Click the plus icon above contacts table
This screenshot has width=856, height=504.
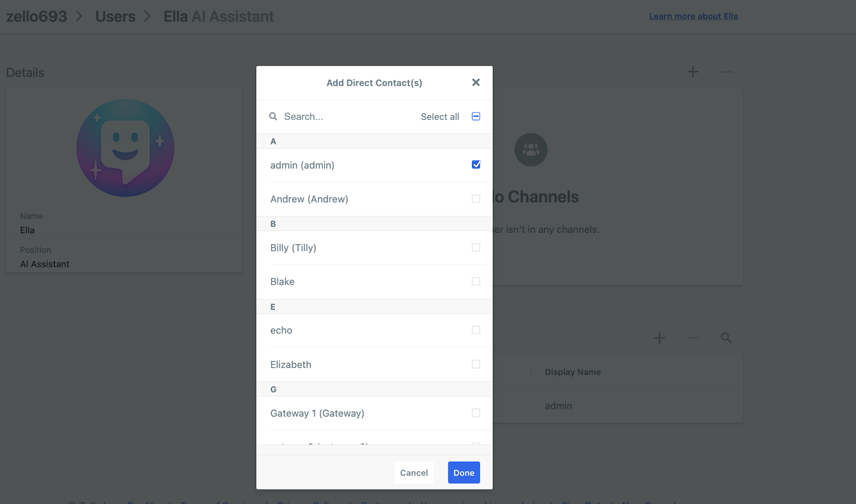pyautogui.click(x=660, y=338)
